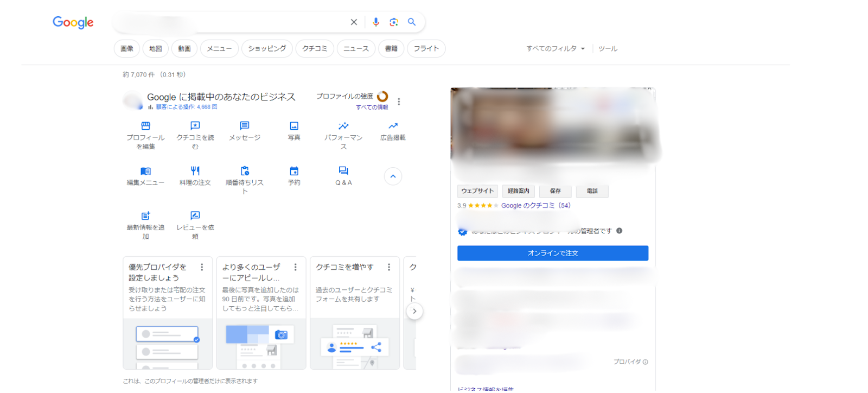Screen dimensions: 868x393
Task: Start voice search with the microphone icon
Action: point(375,22)
